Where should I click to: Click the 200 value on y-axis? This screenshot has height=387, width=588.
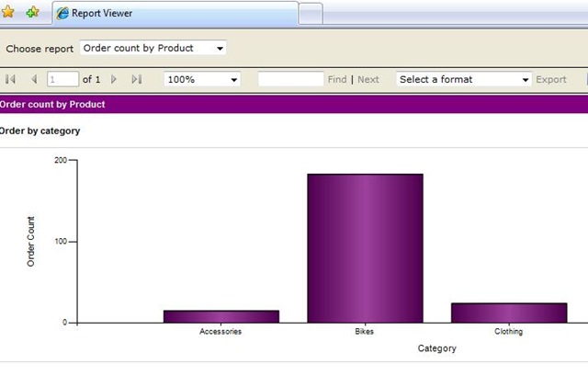point(61,160)
